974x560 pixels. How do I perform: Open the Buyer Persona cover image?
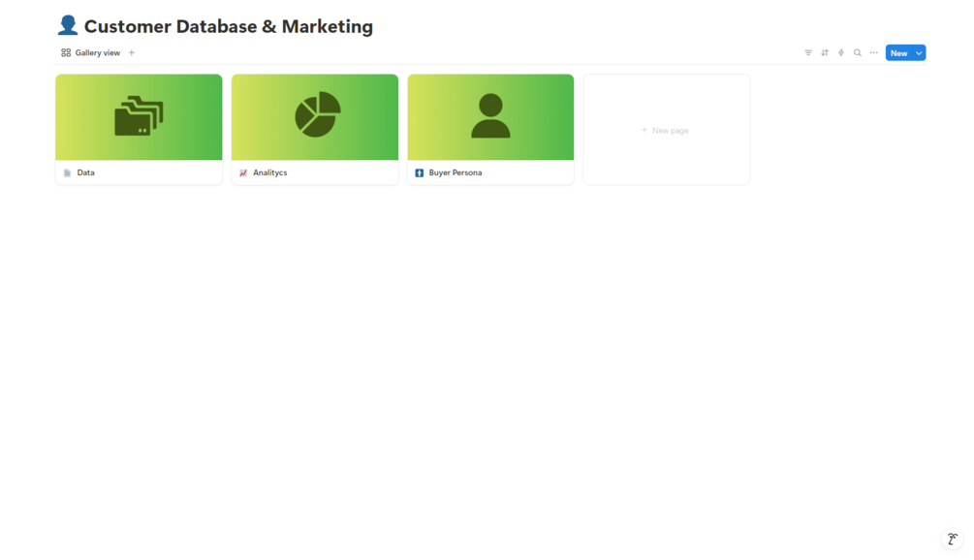click(490, 117)
